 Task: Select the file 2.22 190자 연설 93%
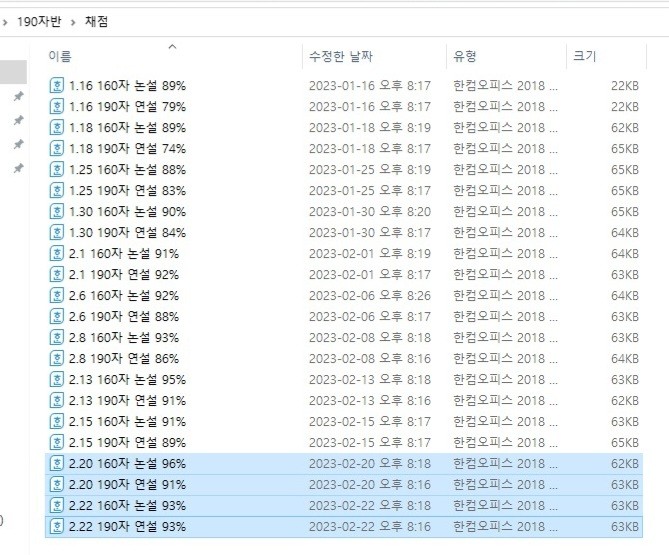coord(127,527)
